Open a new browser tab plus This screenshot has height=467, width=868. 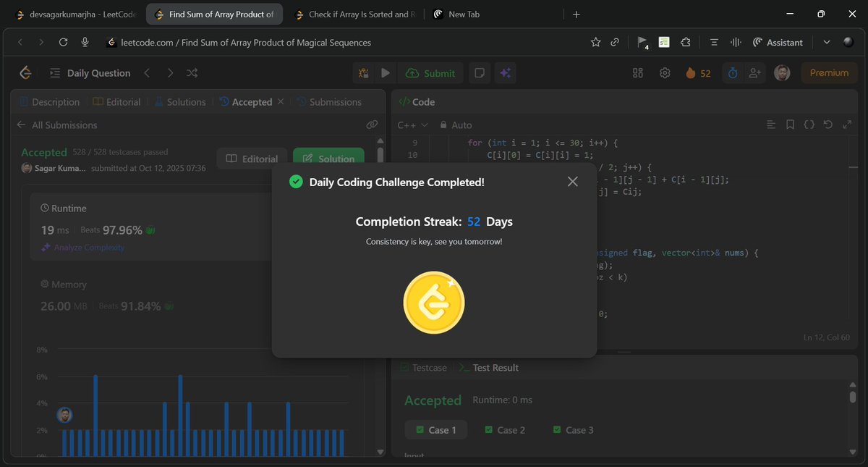pos(576,14)
